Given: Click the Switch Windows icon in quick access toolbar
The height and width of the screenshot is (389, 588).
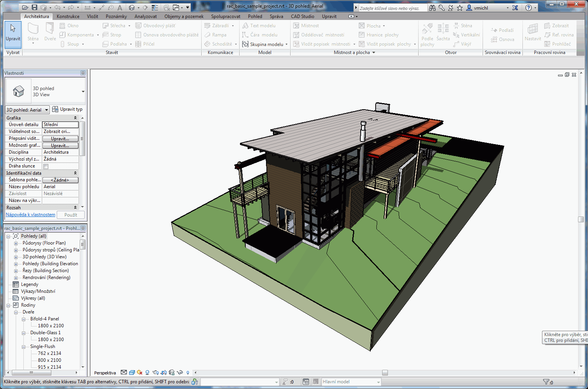Looking at the screenshot, I should [176, 7].
